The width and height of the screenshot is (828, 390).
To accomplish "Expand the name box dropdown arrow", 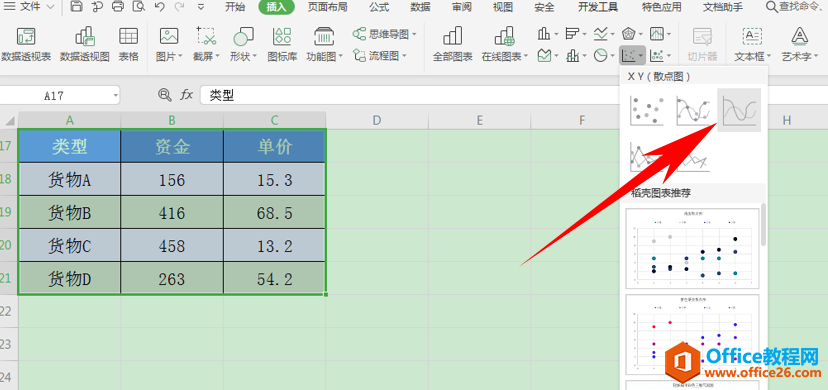I will (115, 96).
